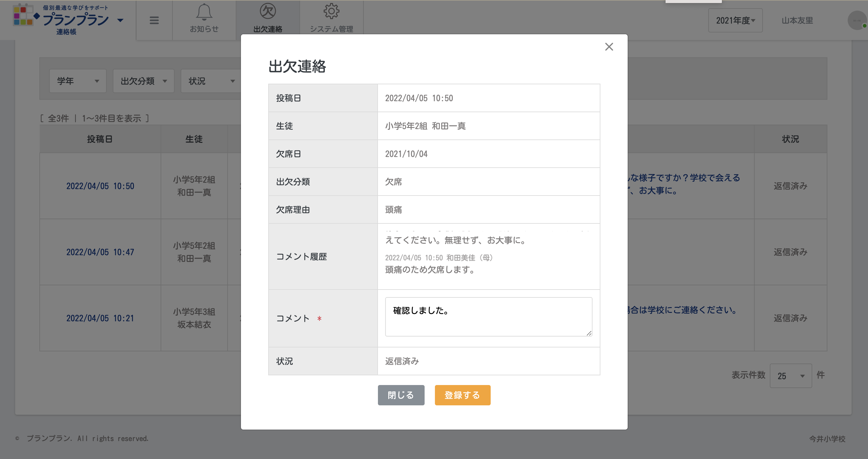The height and width of the screenshot is (459, 868).
Task: Open the お知らせ bell notifications icon
Action: click(204, 13)
